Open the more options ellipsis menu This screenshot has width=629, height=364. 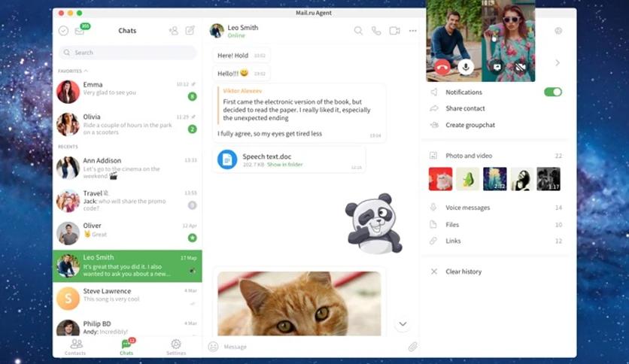pyautogui.click(x=413, y=31)
